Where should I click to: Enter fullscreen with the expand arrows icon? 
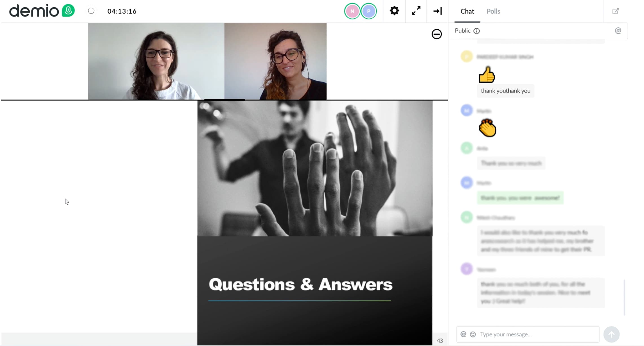(416, 11)
